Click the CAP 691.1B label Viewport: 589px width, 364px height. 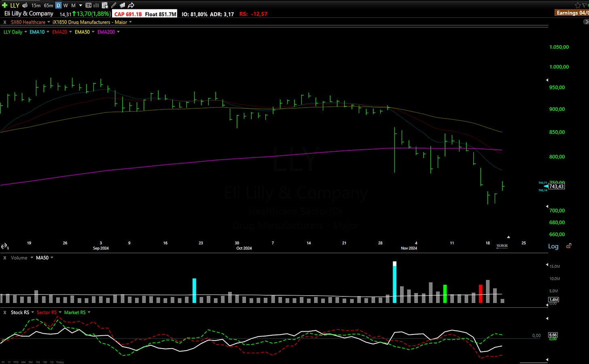(x=128, y=14)
